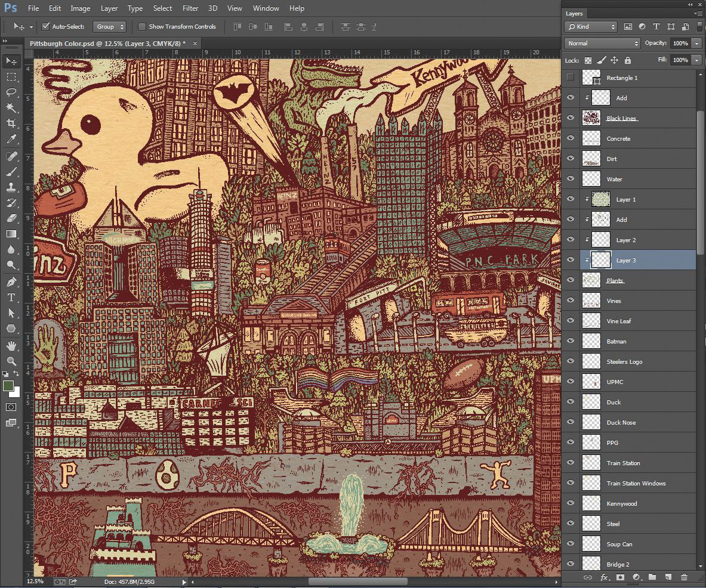This screenshot has width=706, height=588.
Task: Create new adjustment layer
Action: (636, 577)
